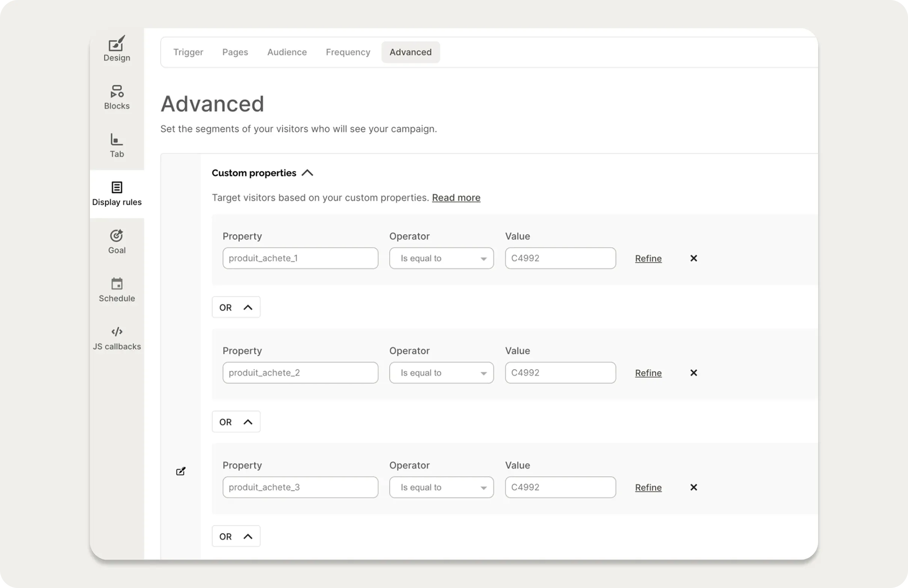Switch to the Audience tab
This screenshot has height=588, width=908.
287,52
